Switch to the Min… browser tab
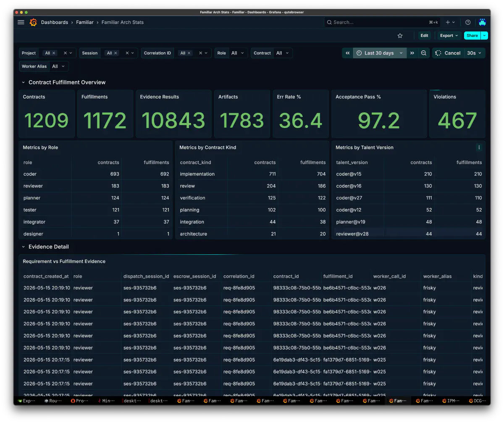The image size is (504, 423). 106,401
